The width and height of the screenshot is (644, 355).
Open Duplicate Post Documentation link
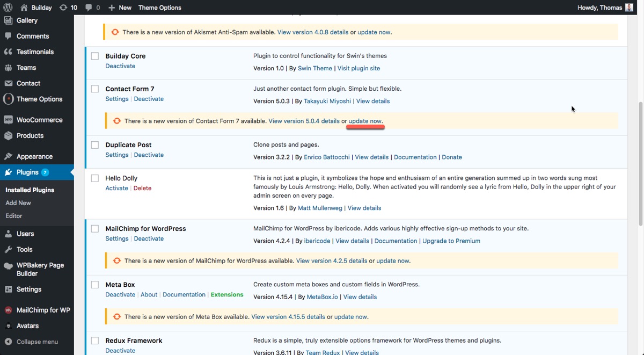(x=415, y=157)
